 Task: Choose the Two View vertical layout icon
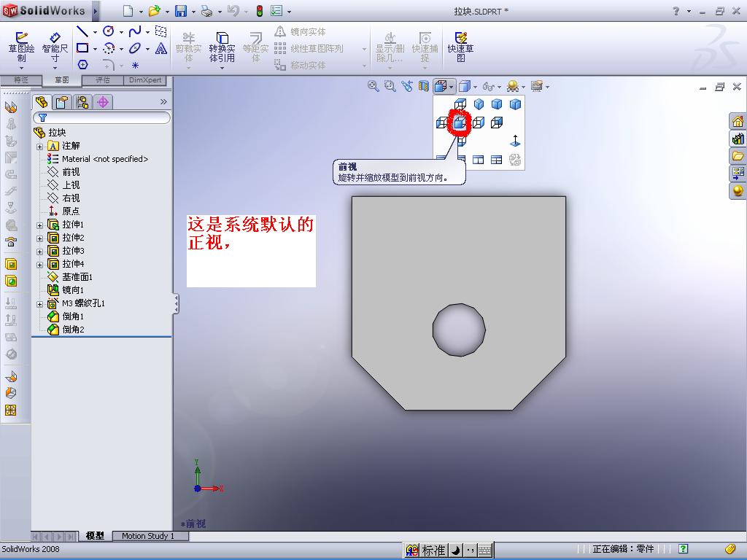click(x=478, y=160)
